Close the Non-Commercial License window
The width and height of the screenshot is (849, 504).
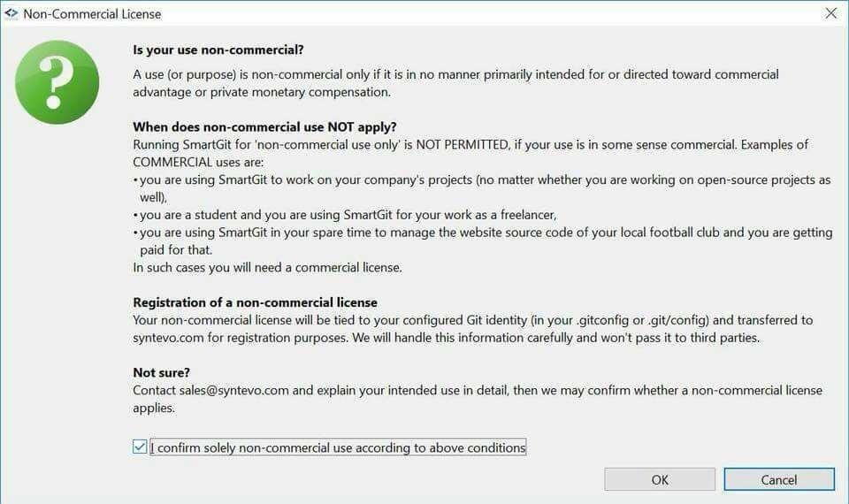tap(830, 13)
